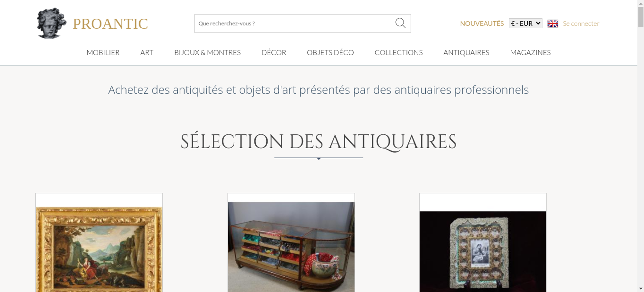
Task: Open the COLLECTIONS menu
Action: point(399,52)
